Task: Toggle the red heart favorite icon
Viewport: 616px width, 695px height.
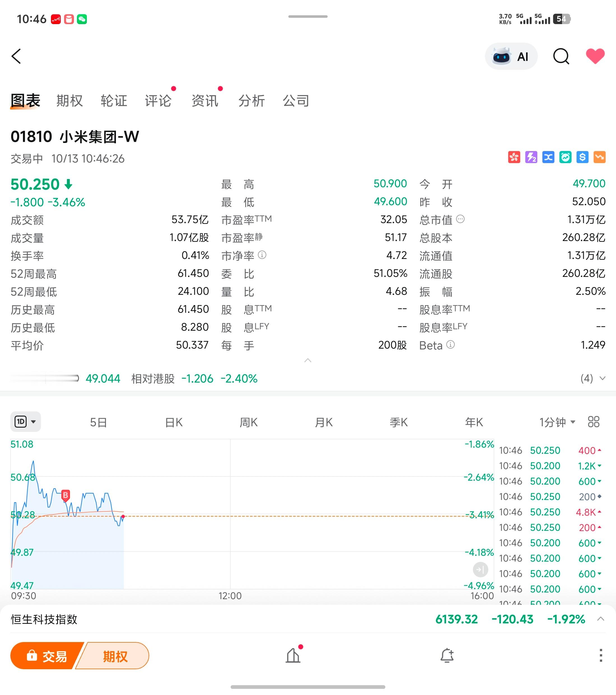Action: pyautogui.click(x=595, y=56)
